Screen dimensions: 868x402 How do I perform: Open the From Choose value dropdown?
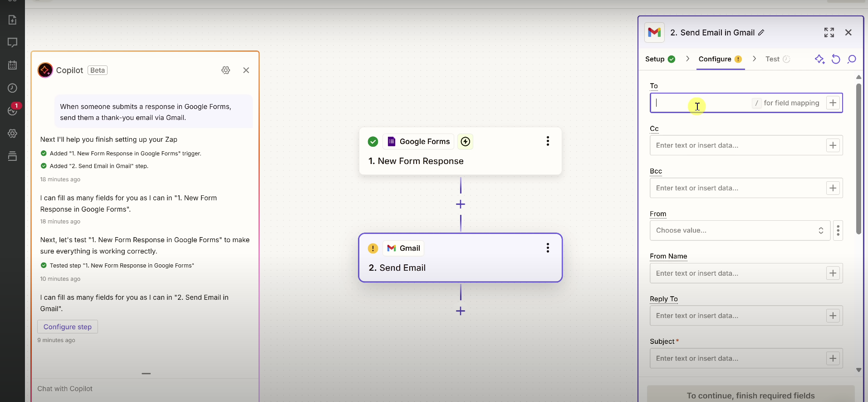click(x=740, y=230)
